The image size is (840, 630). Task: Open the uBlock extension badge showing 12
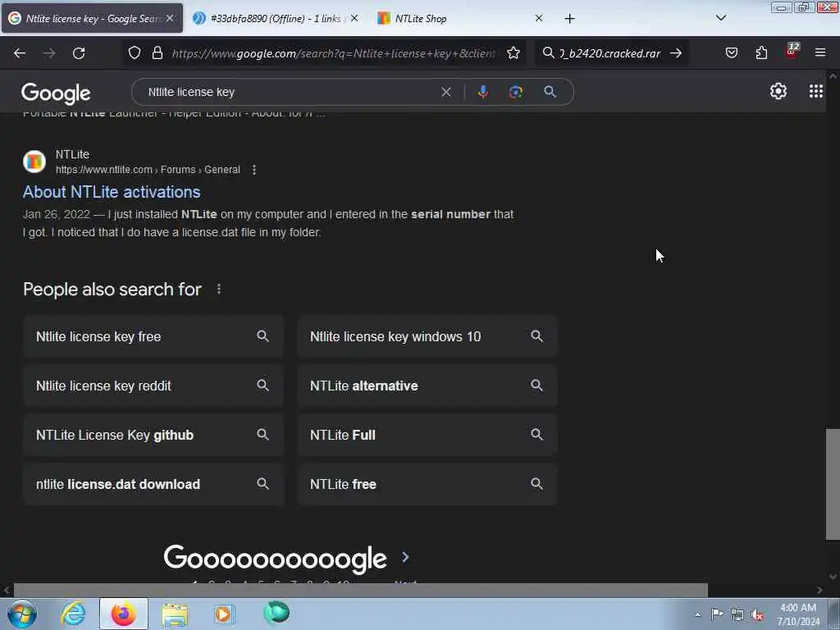pos(792,51)
